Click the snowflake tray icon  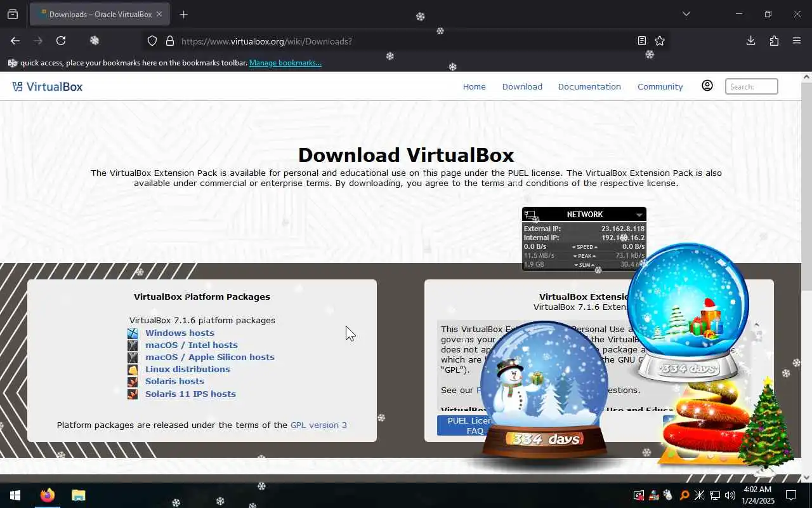click(699, 495)
